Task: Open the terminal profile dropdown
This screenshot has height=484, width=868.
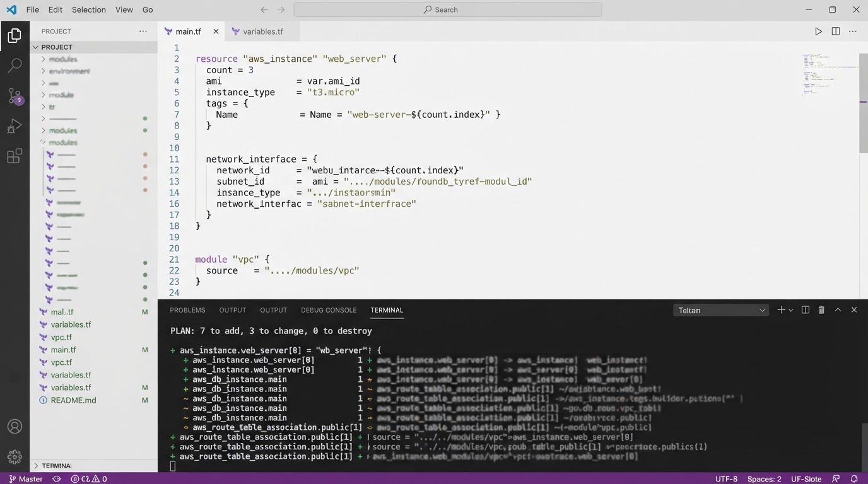Action: 720,310
